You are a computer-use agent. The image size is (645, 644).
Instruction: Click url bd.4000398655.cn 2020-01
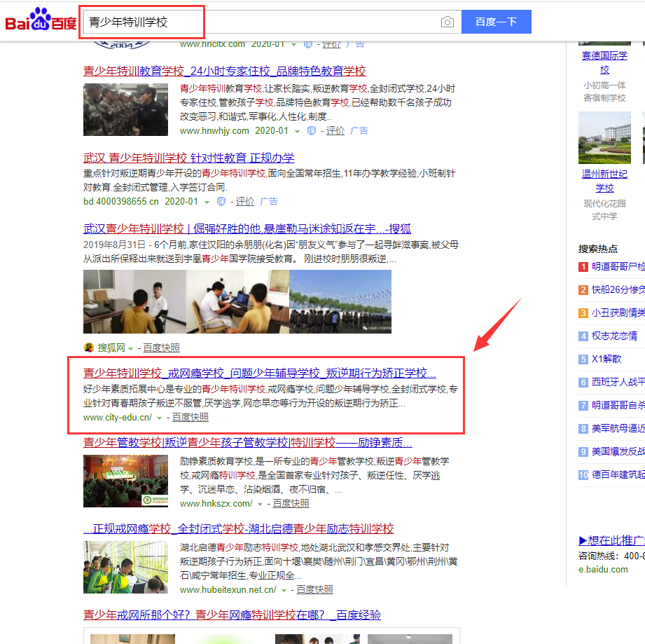pos(141,202)
